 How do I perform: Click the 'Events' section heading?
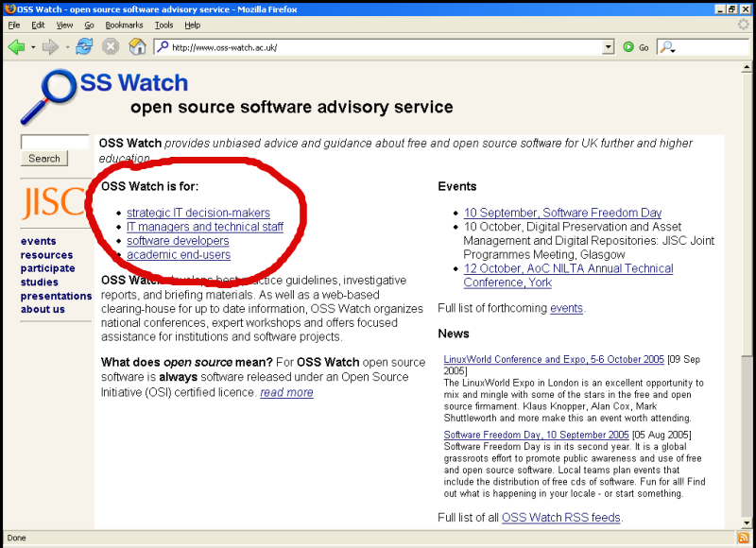point(457,186)
